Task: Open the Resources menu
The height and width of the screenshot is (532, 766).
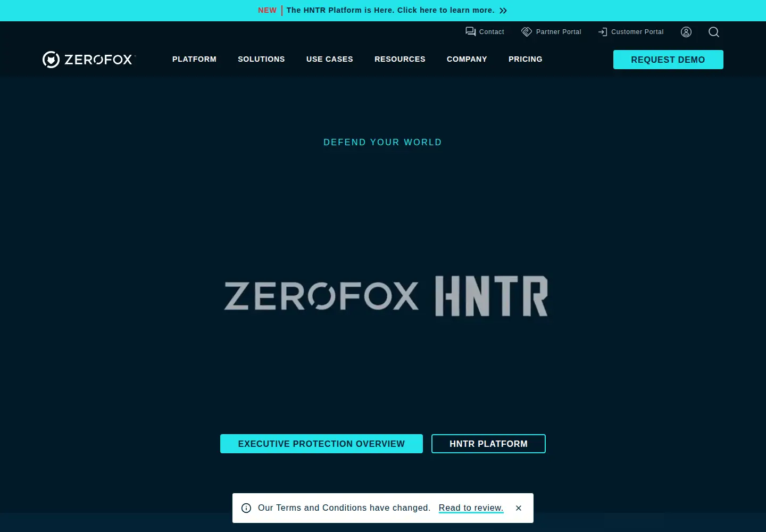Action: point(400,59)
